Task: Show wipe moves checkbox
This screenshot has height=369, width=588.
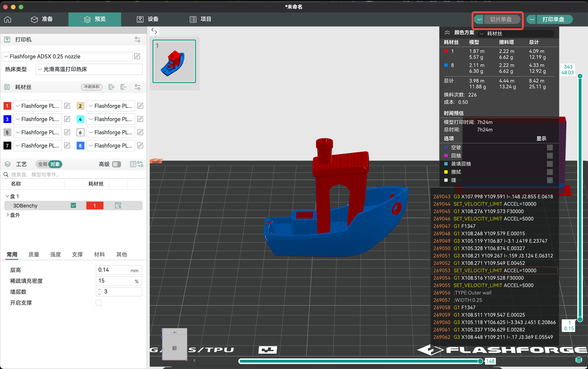Action: pyautogui.click(x=550, y=172)
